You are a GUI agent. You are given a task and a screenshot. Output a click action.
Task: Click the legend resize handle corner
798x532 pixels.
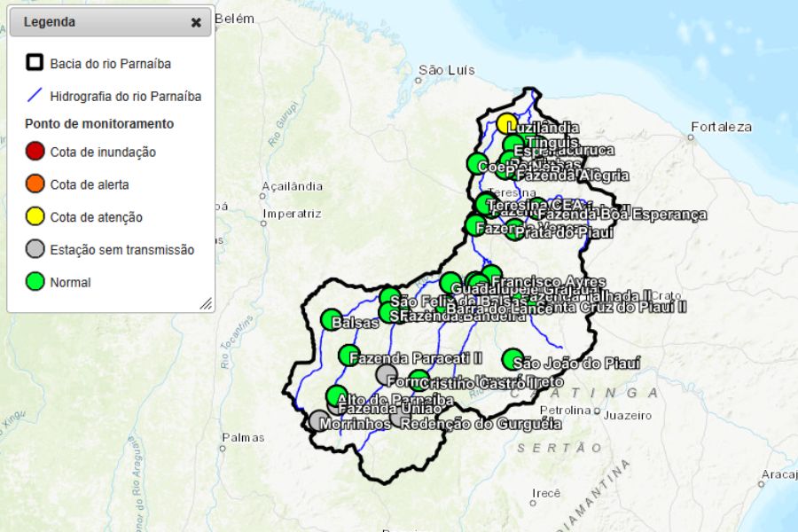[x=206, y=303]
